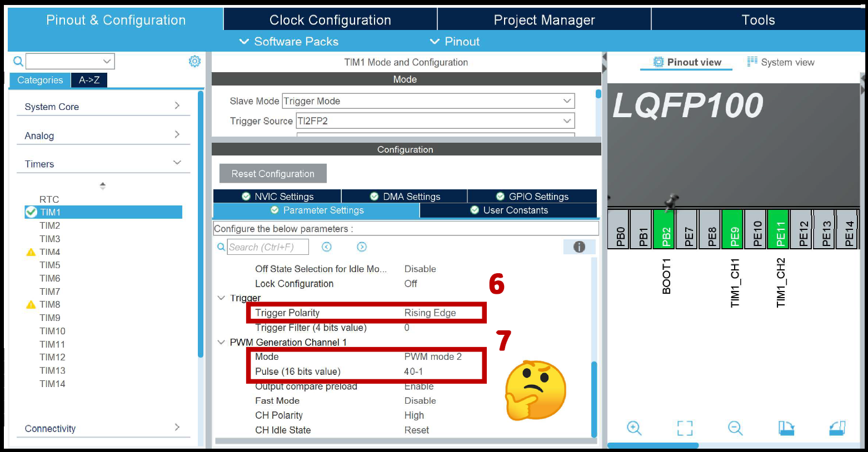Click the PE9 green pin
This screenshot has height=452, width=868.
[x=732, y=229]
